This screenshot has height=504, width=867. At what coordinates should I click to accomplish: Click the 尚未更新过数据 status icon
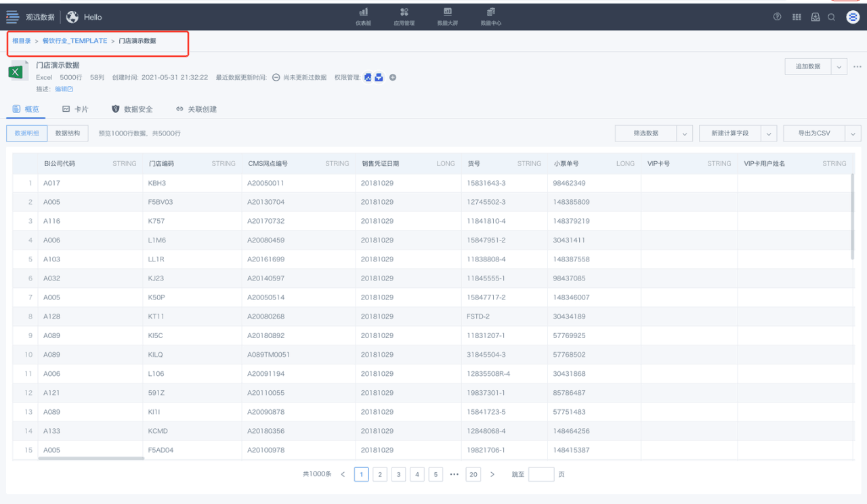coord(276,77)
